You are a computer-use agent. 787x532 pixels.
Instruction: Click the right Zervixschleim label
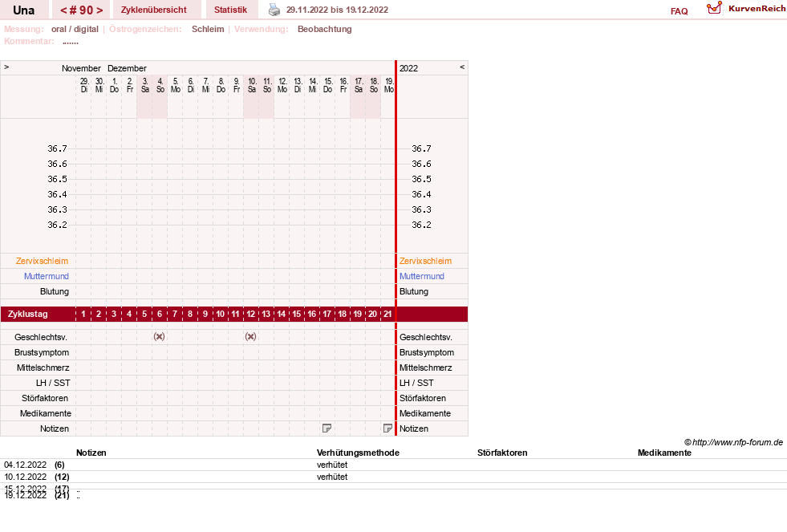[426, 261]
